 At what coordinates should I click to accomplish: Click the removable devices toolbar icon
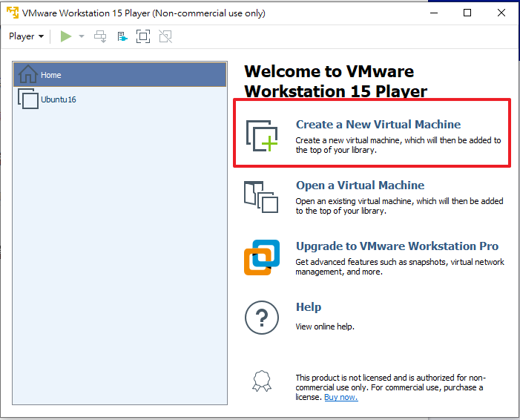[122, 36]
